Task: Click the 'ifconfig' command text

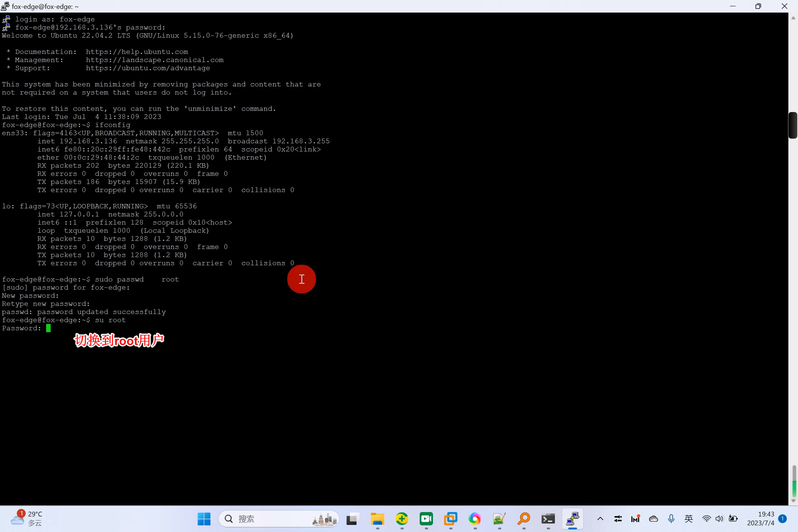Action: pos(113,125)
